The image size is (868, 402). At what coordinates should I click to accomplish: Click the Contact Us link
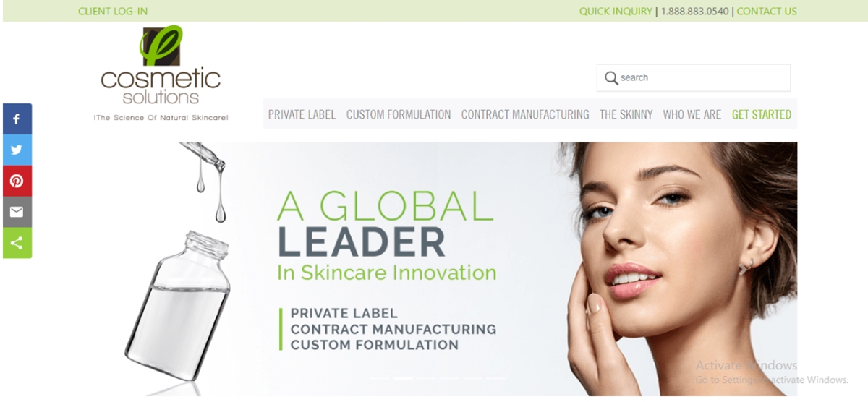click(x=767, y=11)
